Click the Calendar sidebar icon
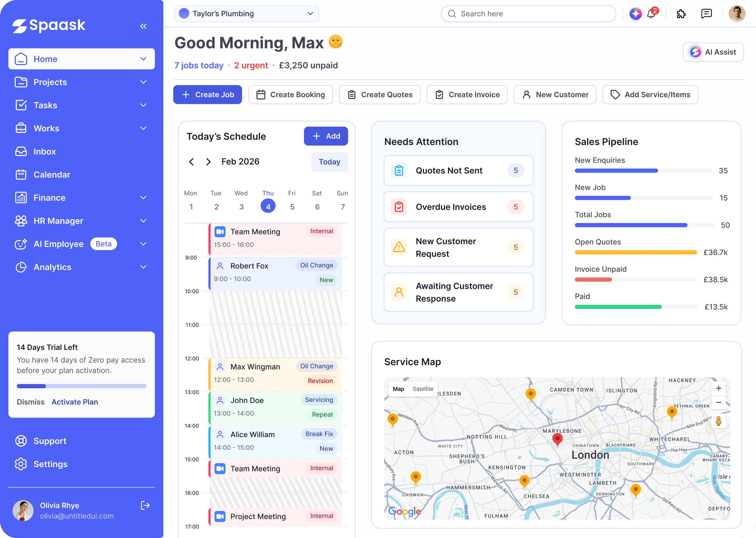756x538 pixels. [21, 175]
